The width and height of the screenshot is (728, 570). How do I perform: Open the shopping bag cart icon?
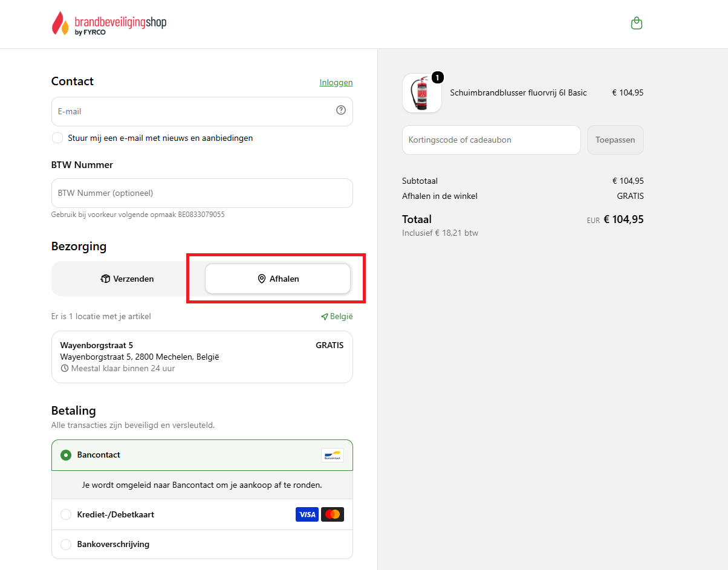(636, 24)
